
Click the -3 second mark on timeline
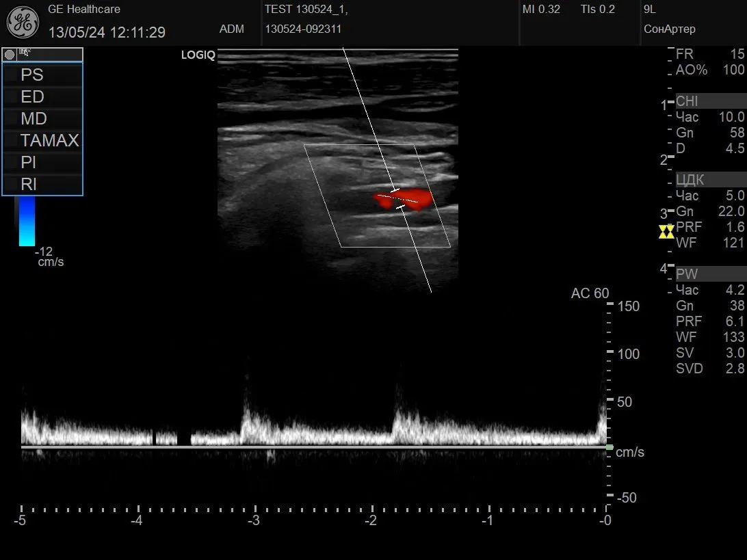pyautogui.click(x=254, y=520)
